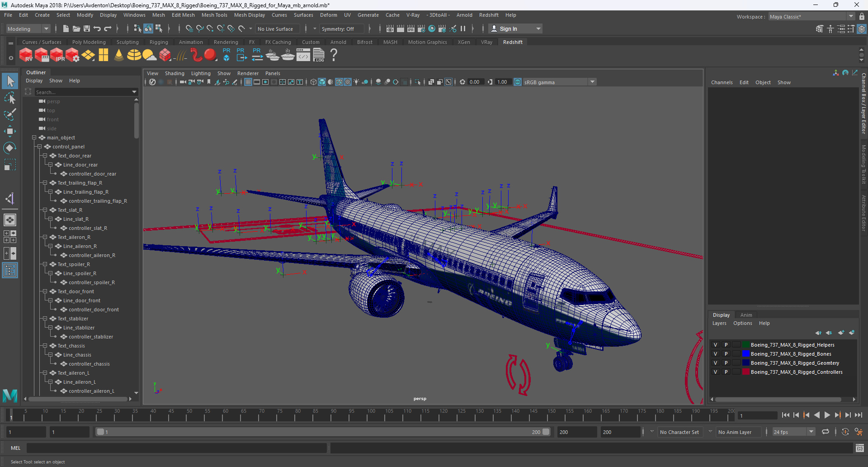Toggle playback P for Controllers layer
The image size is (868, 467).
(x=726, y=372)
